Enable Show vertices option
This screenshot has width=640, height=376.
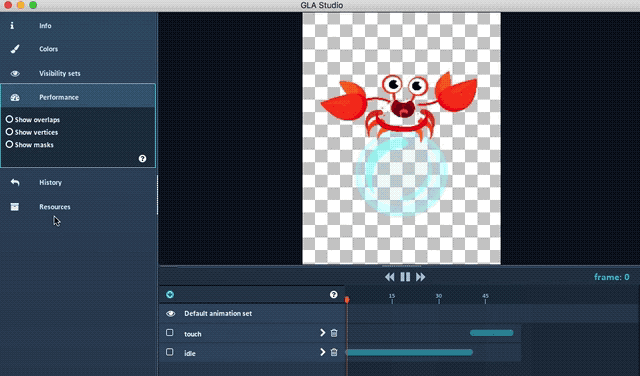tap(9, 132)
